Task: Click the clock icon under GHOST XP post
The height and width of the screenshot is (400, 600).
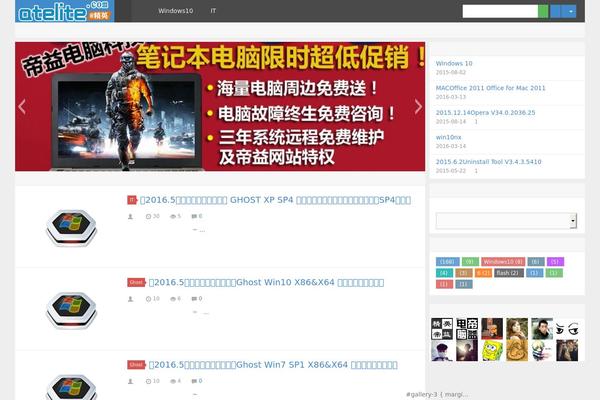Action: click(x=148, y=217)
